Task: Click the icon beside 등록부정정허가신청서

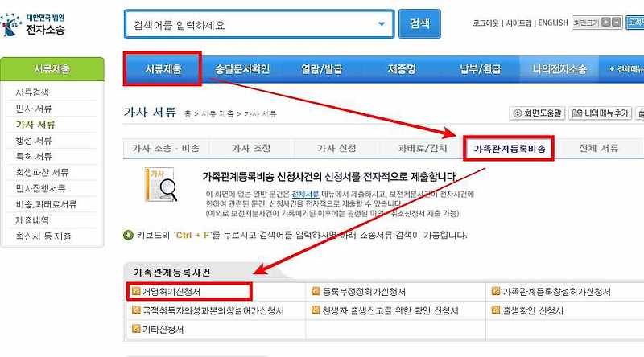Action: (316, 291)
